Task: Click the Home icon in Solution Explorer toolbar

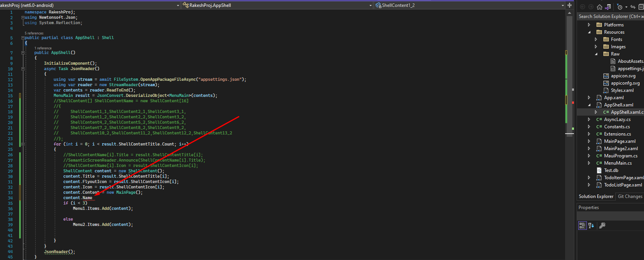Action: click(x=600, y=7)
